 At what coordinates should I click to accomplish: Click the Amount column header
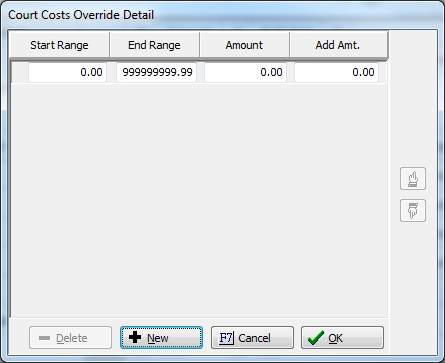244,45
